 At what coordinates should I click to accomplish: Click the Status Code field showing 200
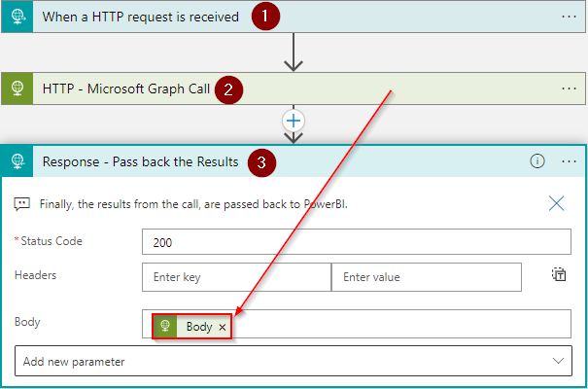tap(357, 241)
